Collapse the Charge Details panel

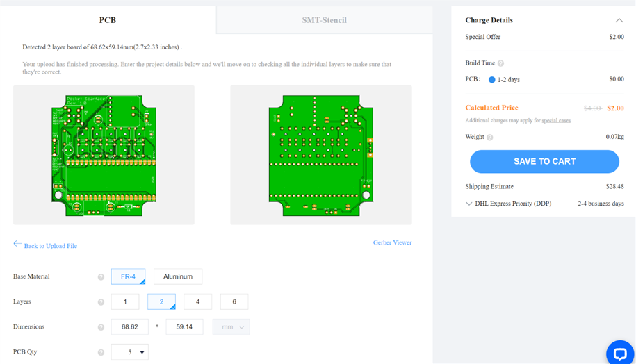[x=619, y=20]
